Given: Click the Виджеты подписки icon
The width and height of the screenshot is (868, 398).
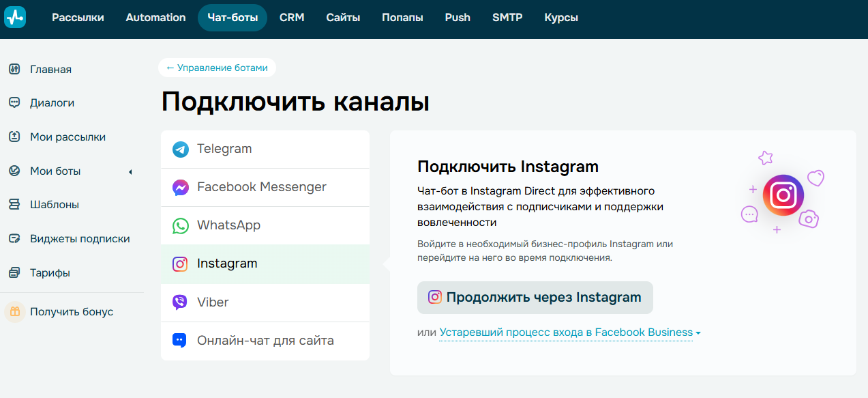Looking at the screenshot, I should click(14, 238).
